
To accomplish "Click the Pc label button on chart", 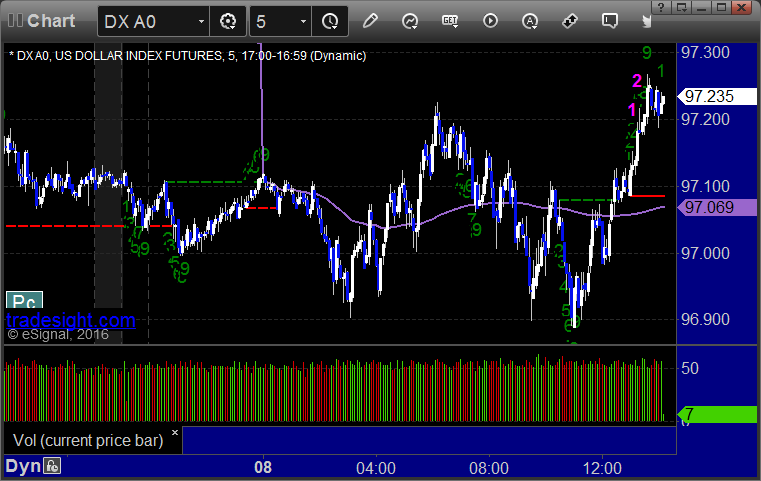I will point(24,300).
